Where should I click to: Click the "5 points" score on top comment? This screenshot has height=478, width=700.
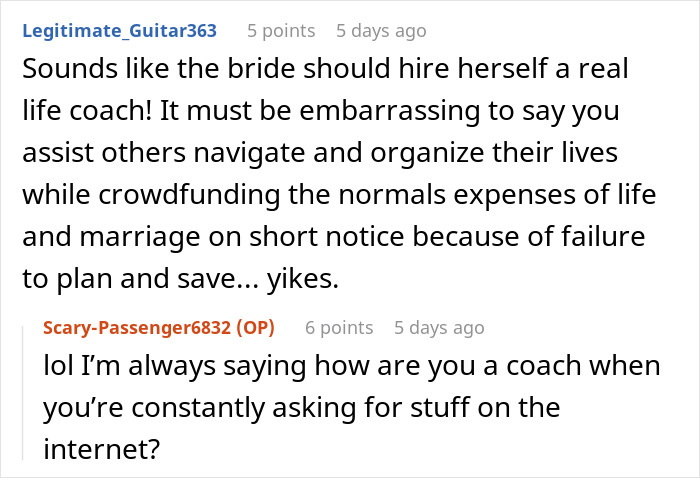point(281,30)
